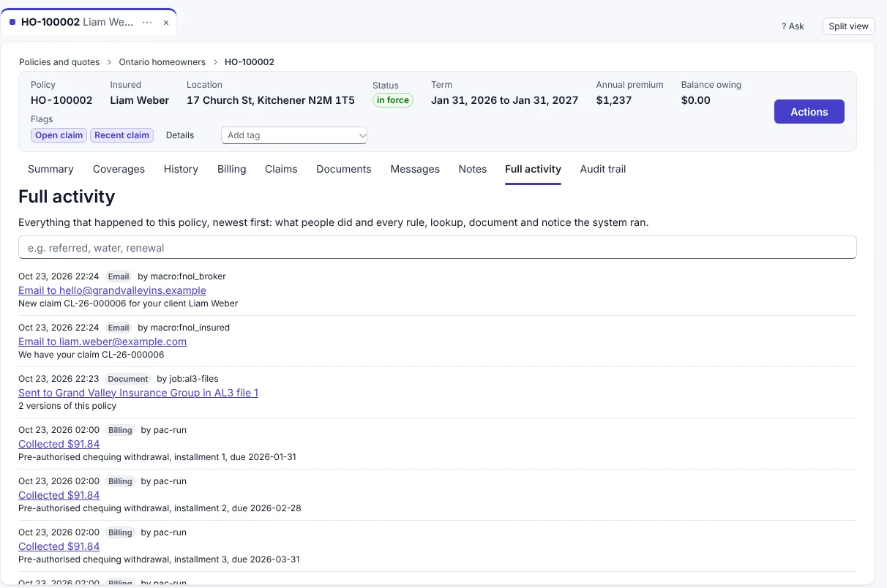Click text 2 versions of this policy

67,406
